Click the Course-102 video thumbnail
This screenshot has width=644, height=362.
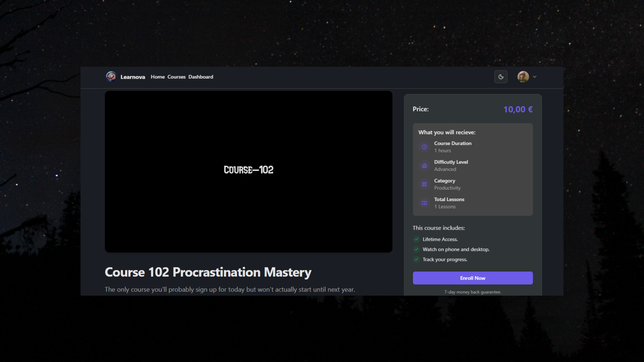(x=248, y=171)
